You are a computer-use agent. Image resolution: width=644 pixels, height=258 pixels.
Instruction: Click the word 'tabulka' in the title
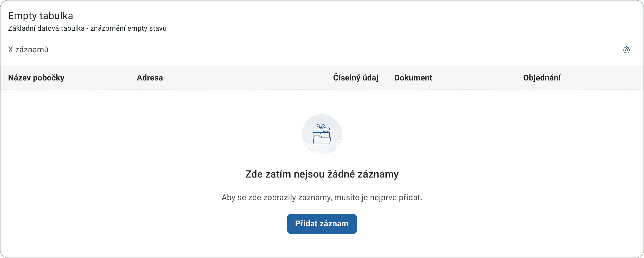pos(56,16)
